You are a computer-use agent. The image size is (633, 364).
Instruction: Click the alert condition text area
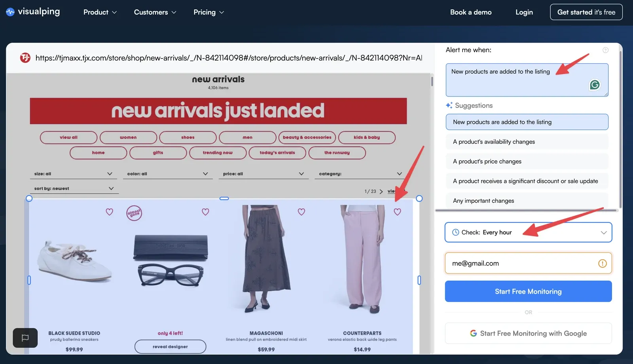point(527,80)
